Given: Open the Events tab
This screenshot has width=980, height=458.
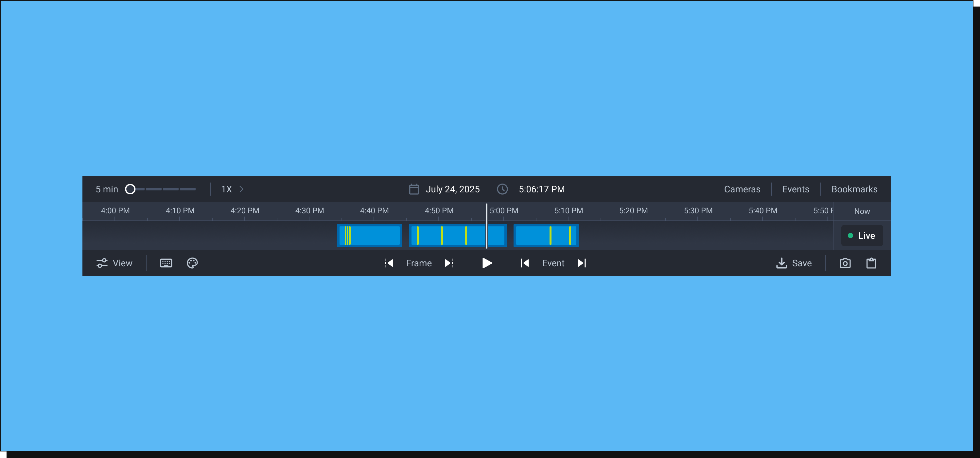Looking at the screenshot, I should [796, 189].
